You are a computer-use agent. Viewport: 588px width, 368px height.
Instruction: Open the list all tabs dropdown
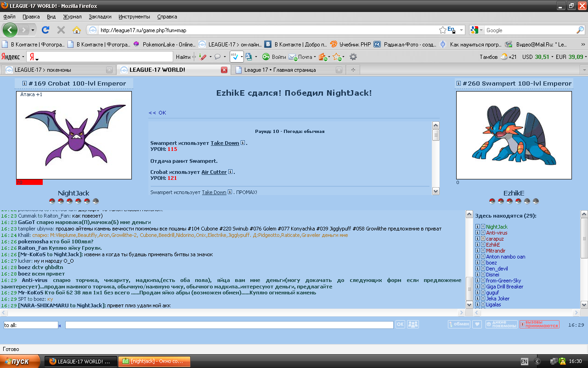click(x=584, y=70)
